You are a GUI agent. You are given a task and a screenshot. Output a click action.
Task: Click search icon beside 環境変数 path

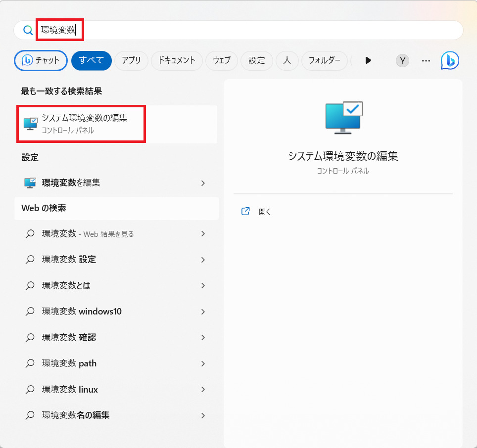coord(30,363)
